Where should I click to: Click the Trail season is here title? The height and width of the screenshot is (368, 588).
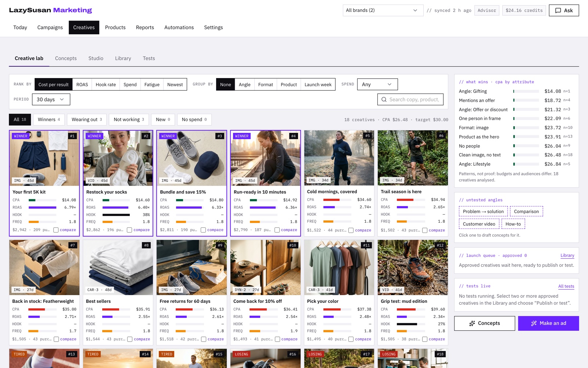pos(401,192)
